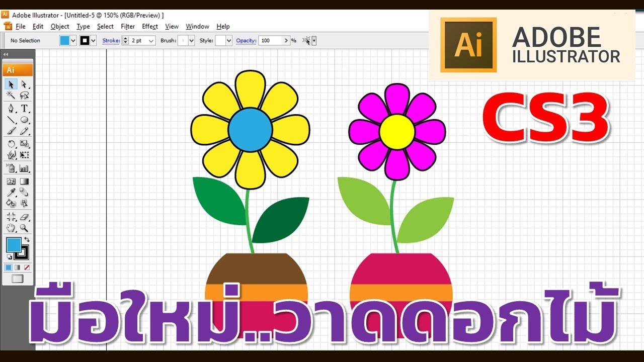644x362 pixels.
Task: Open the stroke weight dropdown showing 2 pt
Action: (151, 41)
